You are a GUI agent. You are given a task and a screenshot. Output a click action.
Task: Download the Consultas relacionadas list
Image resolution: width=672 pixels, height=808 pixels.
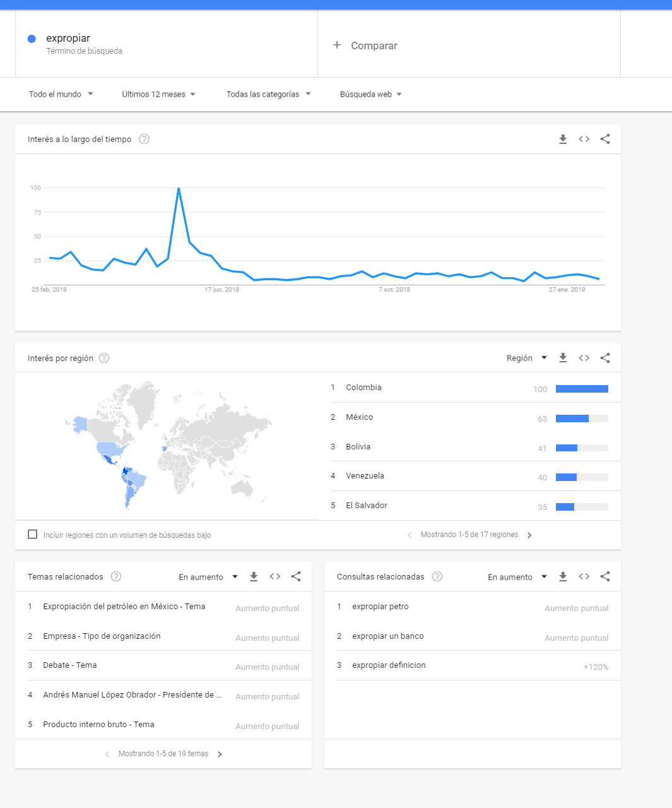[x=563, y=576]
